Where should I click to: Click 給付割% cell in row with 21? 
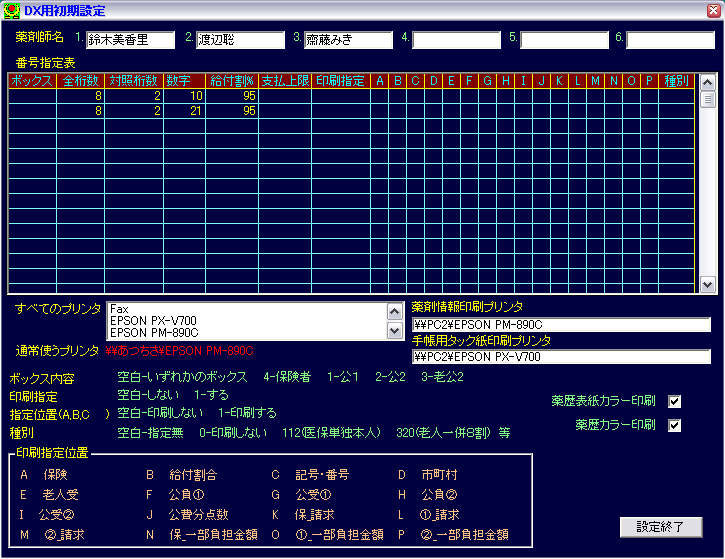pos(232,111)
